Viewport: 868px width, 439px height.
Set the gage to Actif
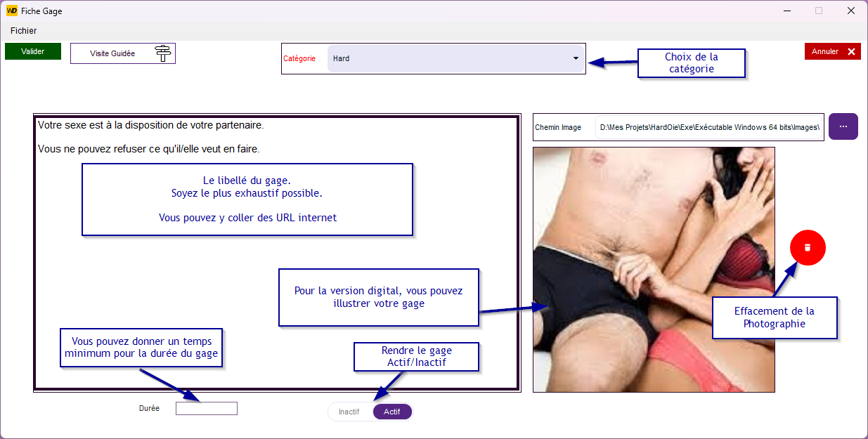tap(392, 412)
